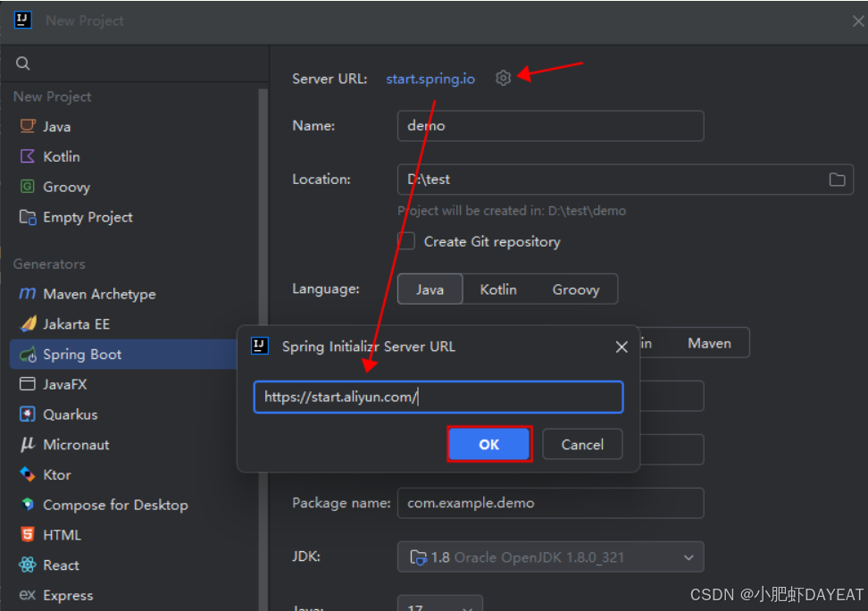The width and height of the screenshot is (868, 611).
Task: Click the Quarkus icon
Action: 28,414
